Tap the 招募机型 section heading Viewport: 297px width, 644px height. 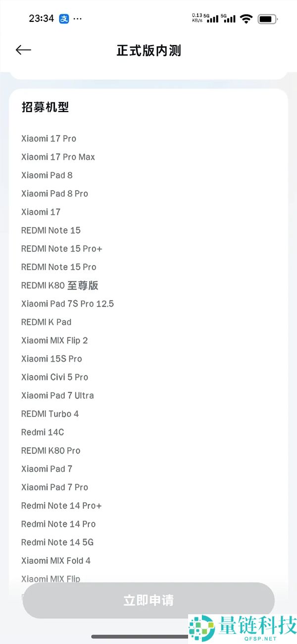coord(45,107)
